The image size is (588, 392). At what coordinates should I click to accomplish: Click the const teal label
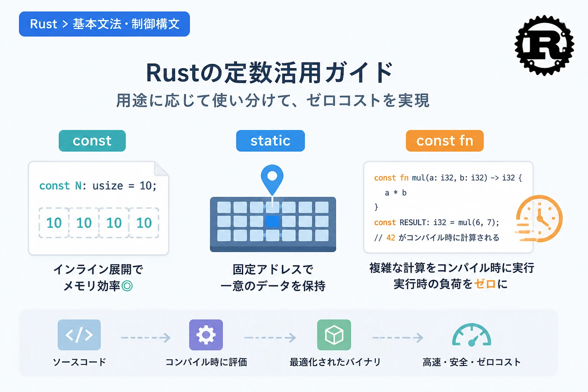pos(92,141)
